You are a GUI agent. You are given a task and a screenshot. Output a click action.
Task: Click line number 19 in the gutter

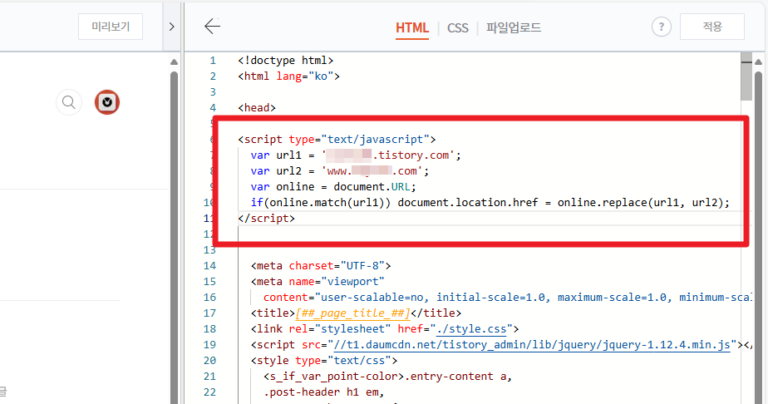point(210,345)
